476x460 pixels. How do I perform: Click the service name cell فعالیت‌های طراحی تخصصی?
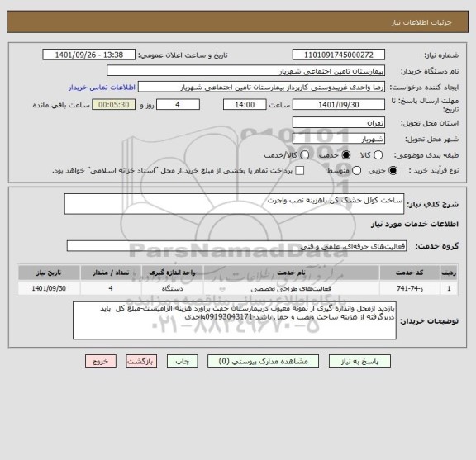(292, 288)
